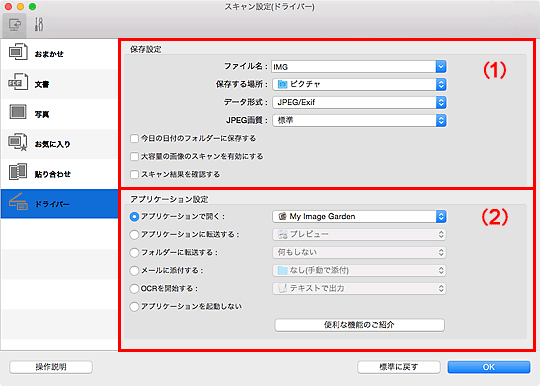The width and height of the screenshot is (540, 386).
Task: Select アプリケーションを起動しない radio button
Action: pos(134,306)
